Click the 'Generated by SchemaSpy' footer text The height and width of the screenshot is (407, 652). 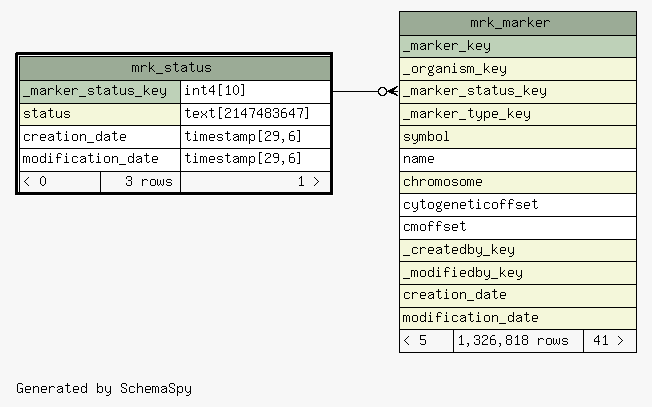coord(104,389)
